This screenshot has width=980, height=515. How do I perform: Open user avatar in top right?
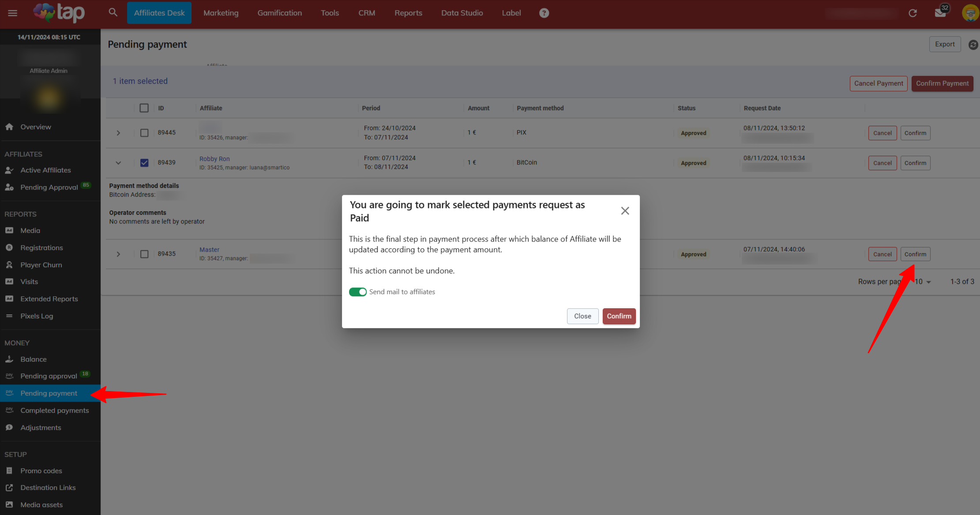click(x=970, y=13)
